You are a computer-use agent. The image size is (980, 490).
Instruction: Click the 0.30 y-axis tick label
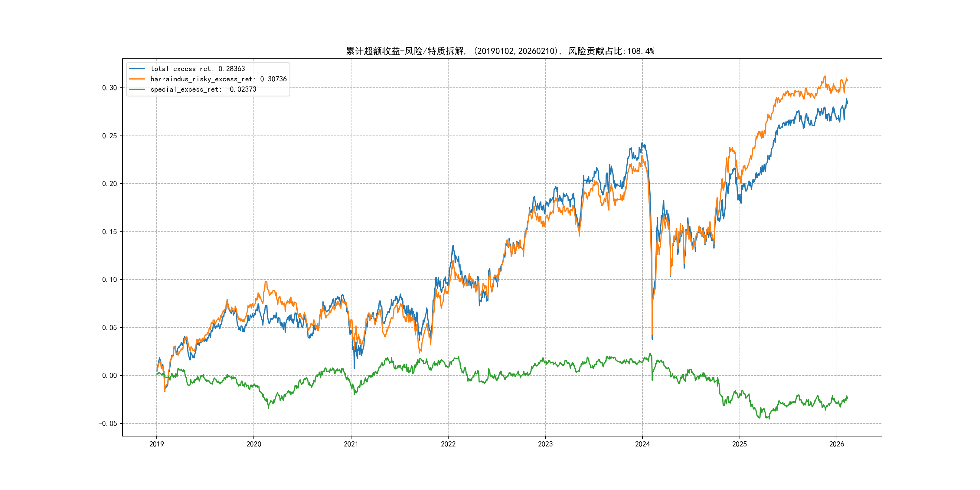tap(109, 88)
